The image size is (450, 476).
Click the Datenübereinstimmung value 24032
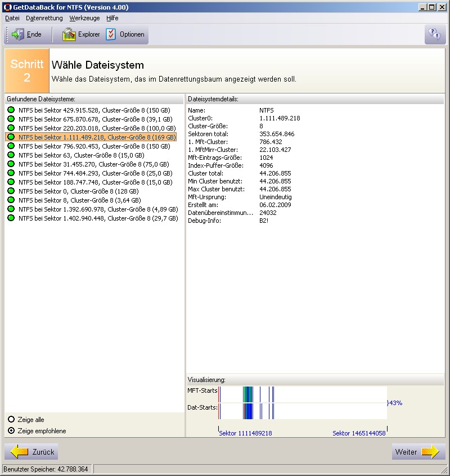(x=268, y=213)
